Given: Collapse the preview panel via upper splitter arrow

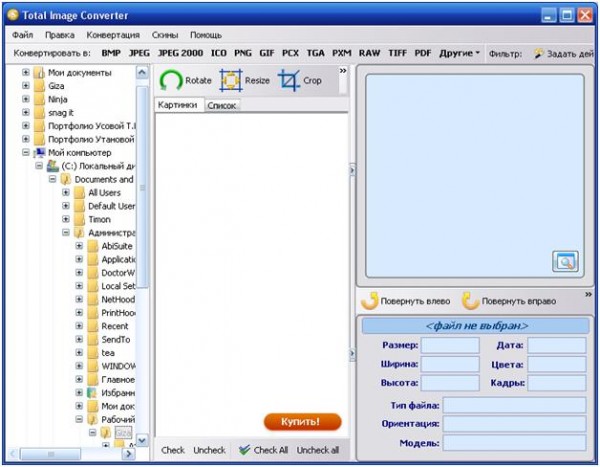Looking at the screenshot, I should pyautogui.click(x=352, y=170).
